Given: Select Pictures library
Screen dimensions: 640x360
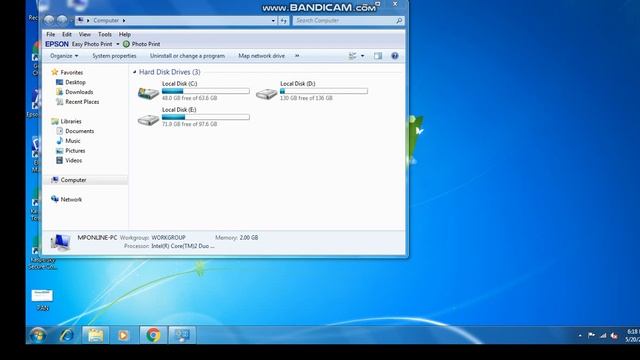Looking at the screenshot, I should (75, 151).
